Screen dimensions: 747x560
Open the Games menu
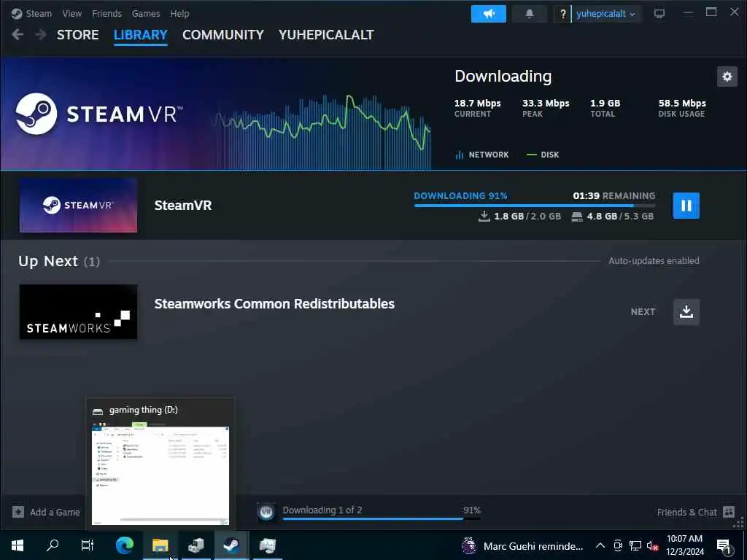pyautogui.click(x=146, y=13)
